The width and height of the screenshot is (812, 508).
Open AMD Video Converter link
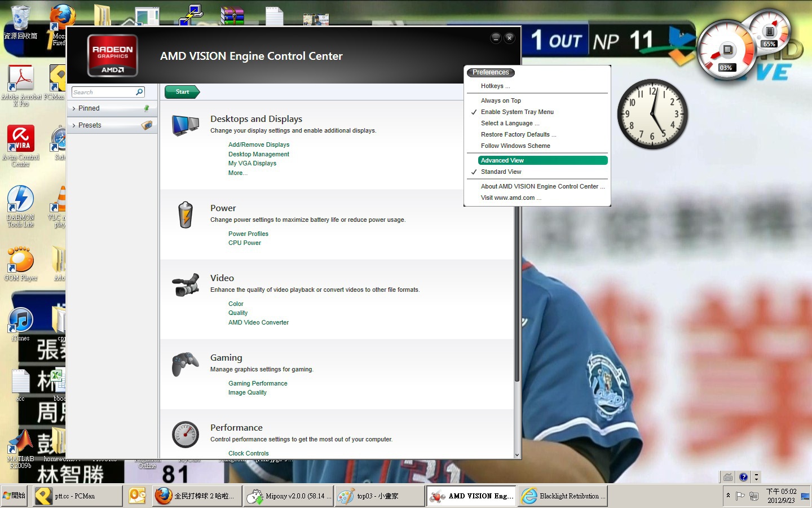(x=258, y=322)
